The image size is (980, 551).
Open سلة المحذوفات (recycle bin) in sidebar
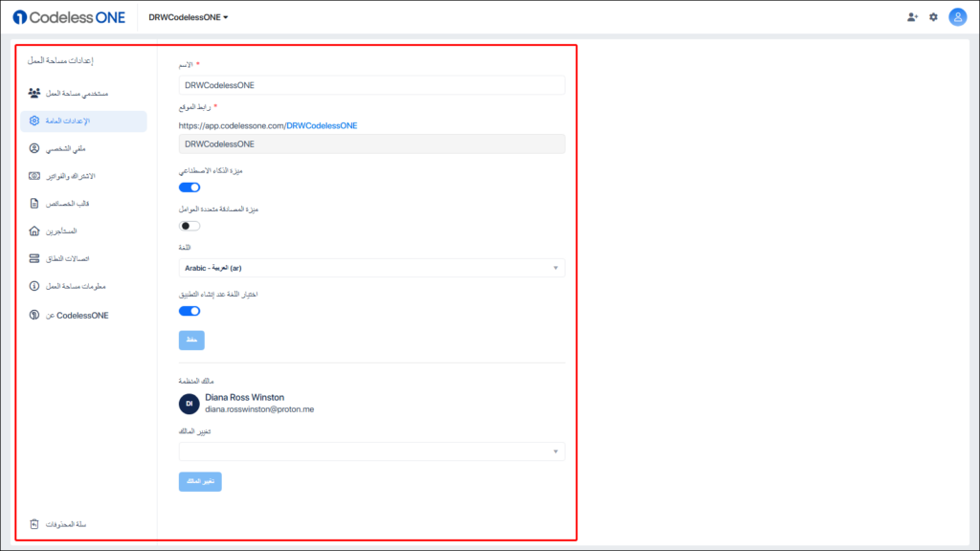pos(84,524)
